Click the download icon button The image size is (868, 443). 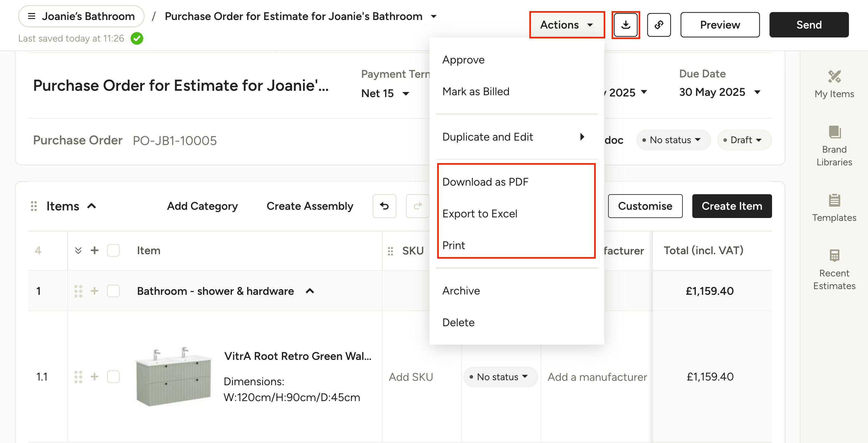[625, 24]
